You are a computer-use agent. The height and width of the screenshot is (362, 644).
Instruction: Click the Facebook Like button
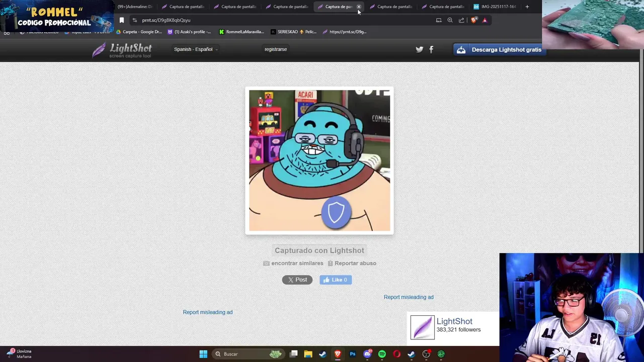pos(336,280)
